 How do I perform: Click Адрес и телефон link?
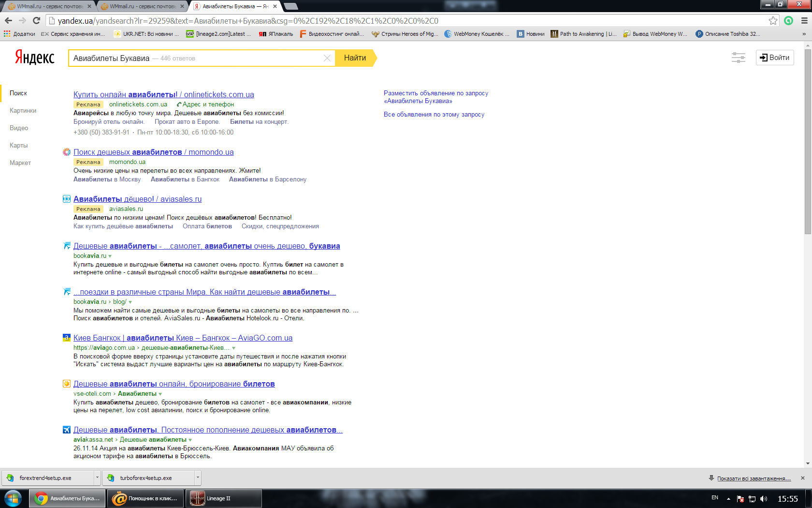tap(205, 104)
